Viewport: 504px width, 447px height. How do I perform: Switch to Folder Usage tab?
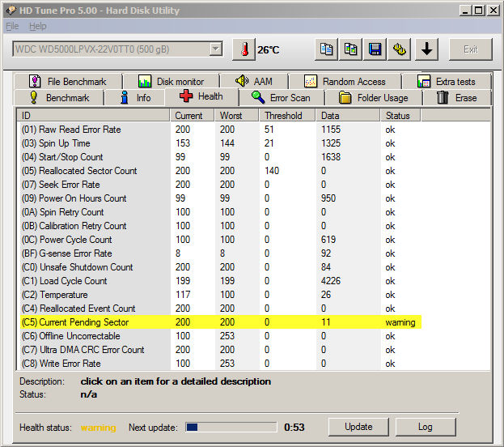click(x=373, y=97)
